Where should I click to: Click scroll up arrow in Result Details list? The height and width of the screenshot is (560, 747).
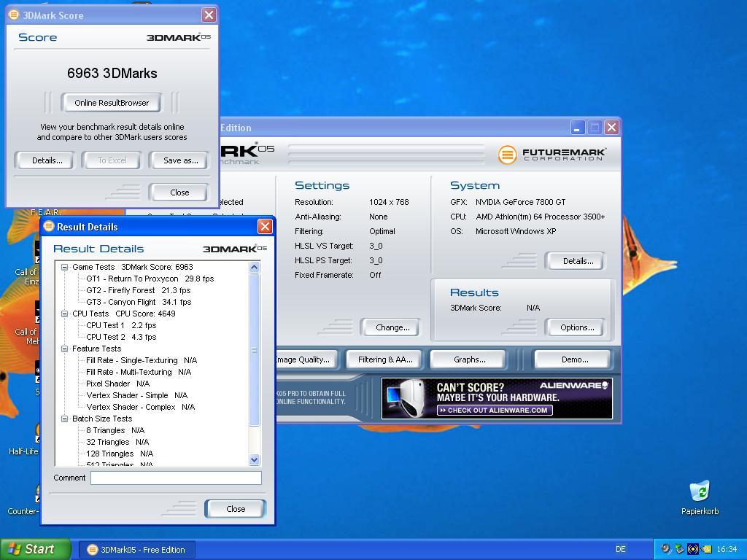[x=255, y=267]
